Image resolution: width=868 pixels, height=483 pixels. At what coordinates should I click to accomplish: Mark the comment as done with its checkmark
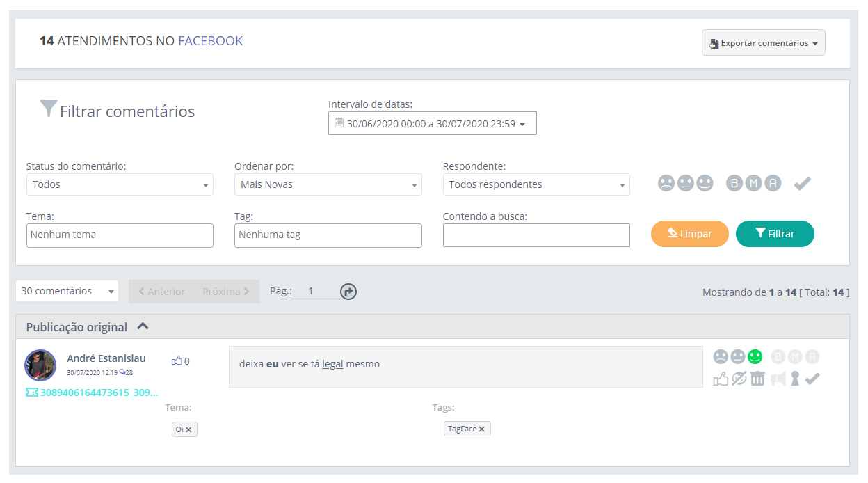click(812, 379)
